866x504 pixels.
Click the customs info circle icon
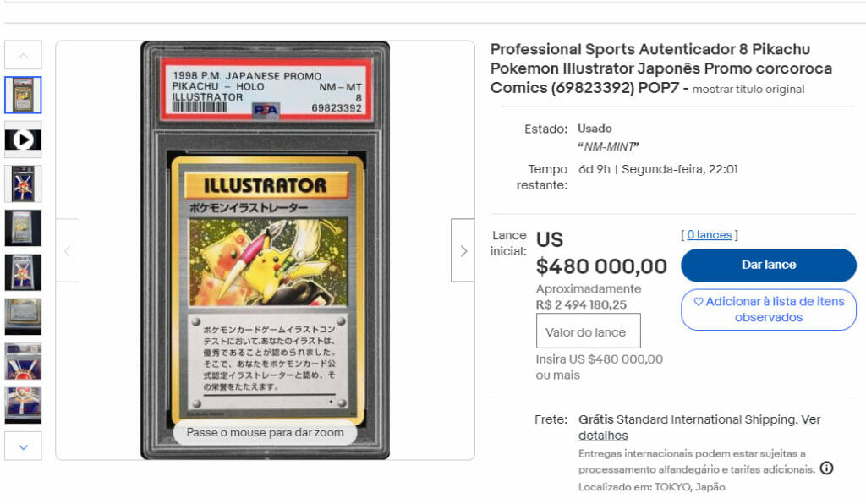click(826, 468)
